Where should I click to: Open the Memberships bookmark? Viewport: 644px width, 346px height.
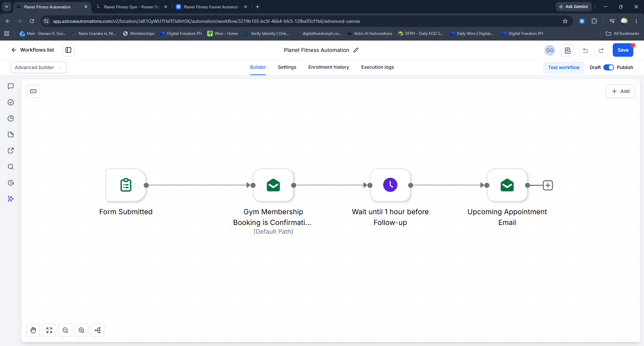(x=139, y=34)
